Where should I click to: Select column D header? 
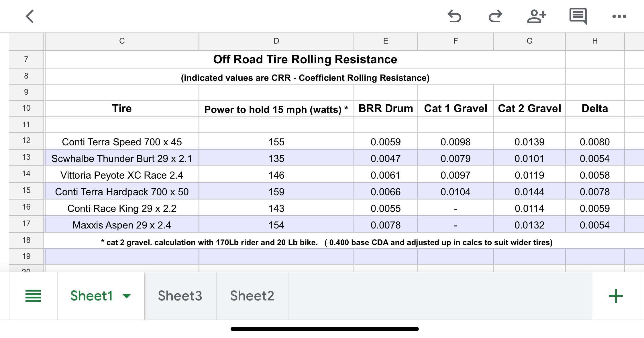pos(276,41)
